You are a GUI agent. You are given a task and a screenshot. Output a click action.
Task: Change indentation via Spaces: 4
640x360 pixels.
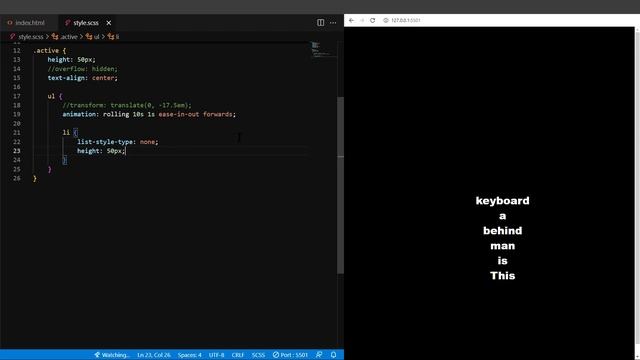coord(189,355)
